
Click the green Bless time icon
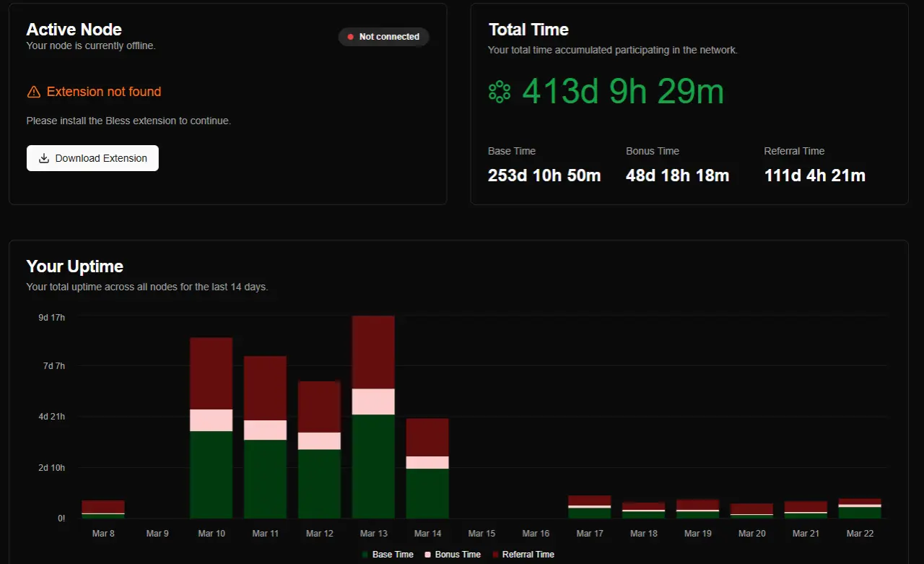click(500, 91)
